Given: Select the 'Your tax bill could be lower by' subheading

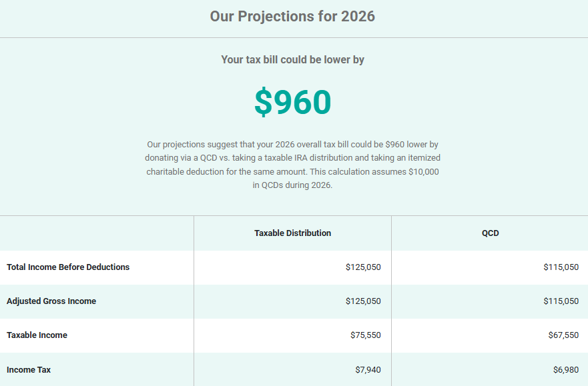Looking at the screenshot, I should [292, 59].
